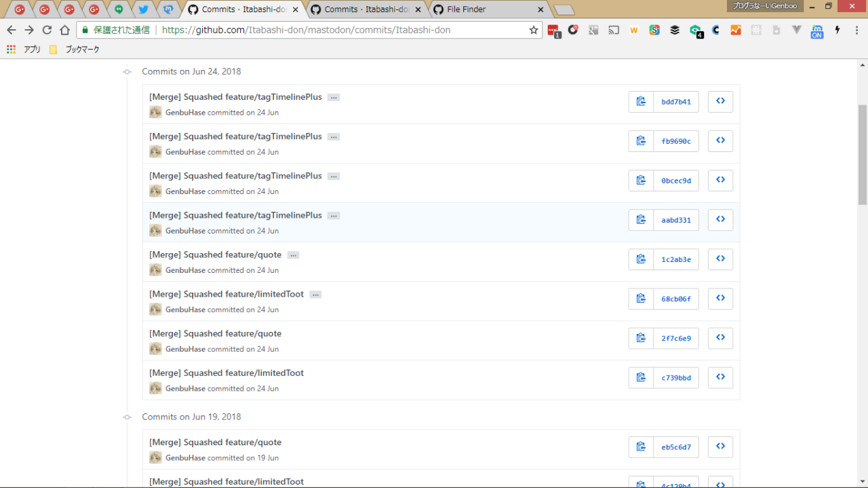Expand description of first tagTimelinePlus commit
The height and width of the screenshot is (488, 868).
(x=333, y=98)
